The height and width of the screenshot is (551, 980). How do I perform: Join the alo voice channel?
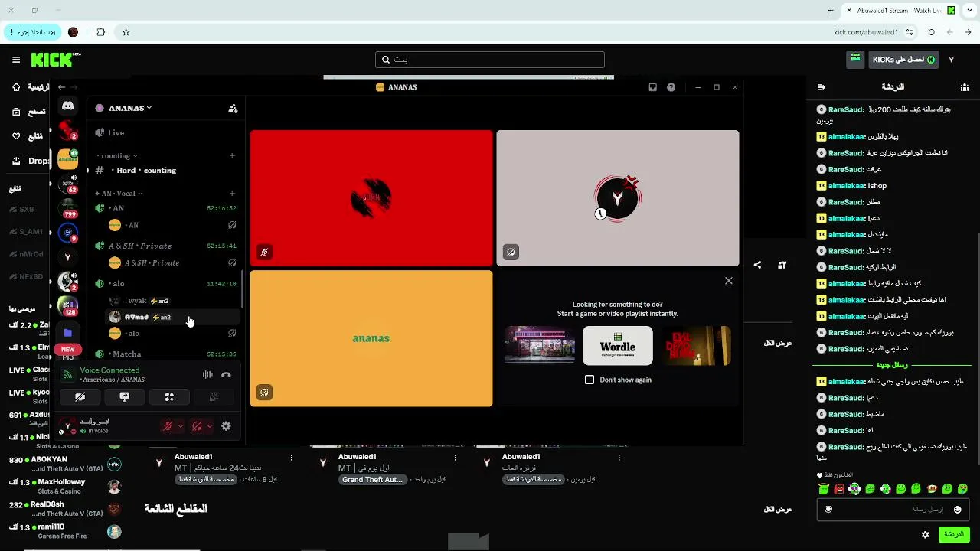[x=166, y=284]
